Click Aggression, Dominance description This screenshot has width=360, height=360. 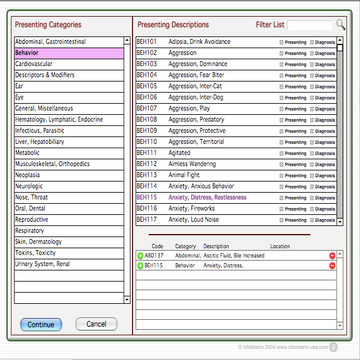click(198, 64)
